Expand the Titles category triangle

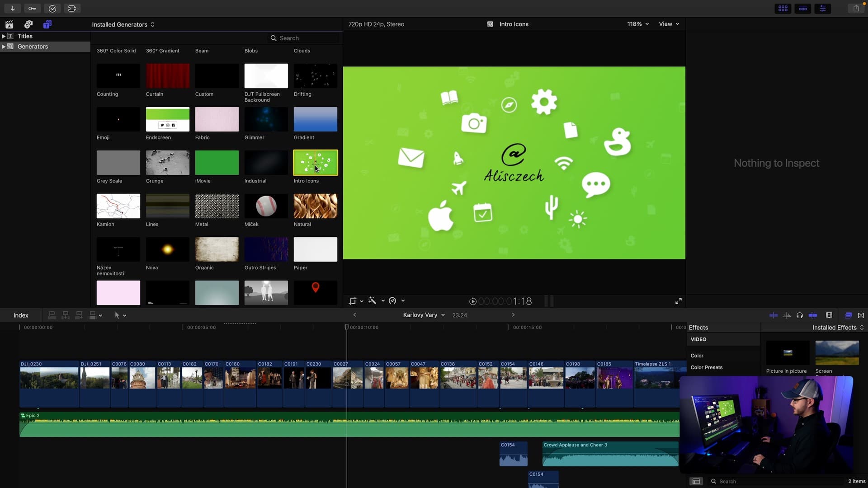click(x=4, y=36)
